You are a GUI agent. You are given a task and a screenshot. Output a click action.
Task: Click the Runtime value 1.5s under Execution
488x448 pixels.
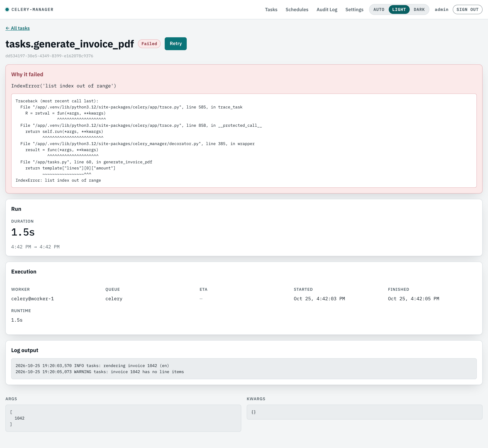point(17,320)
